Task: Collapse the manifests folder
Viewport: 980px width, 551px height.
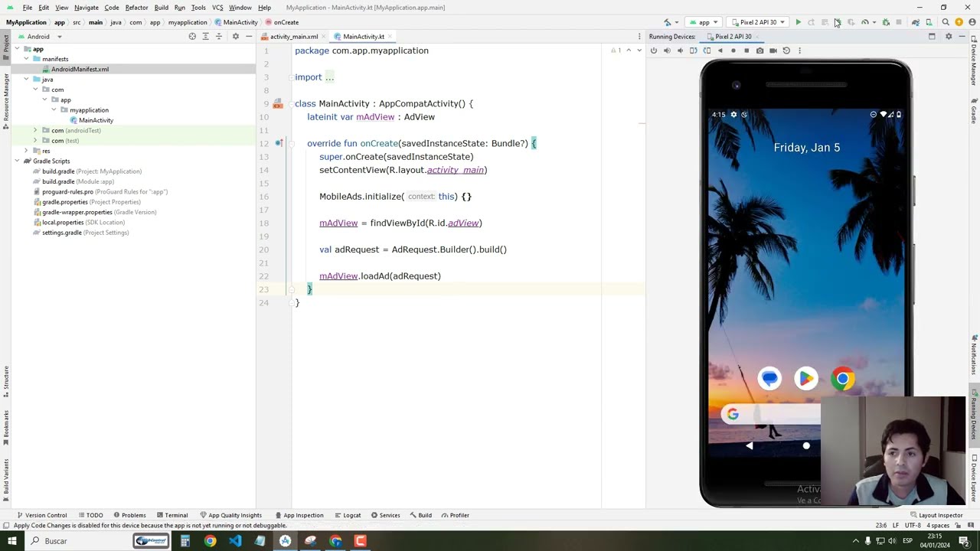Action: [x=26, y=59]
